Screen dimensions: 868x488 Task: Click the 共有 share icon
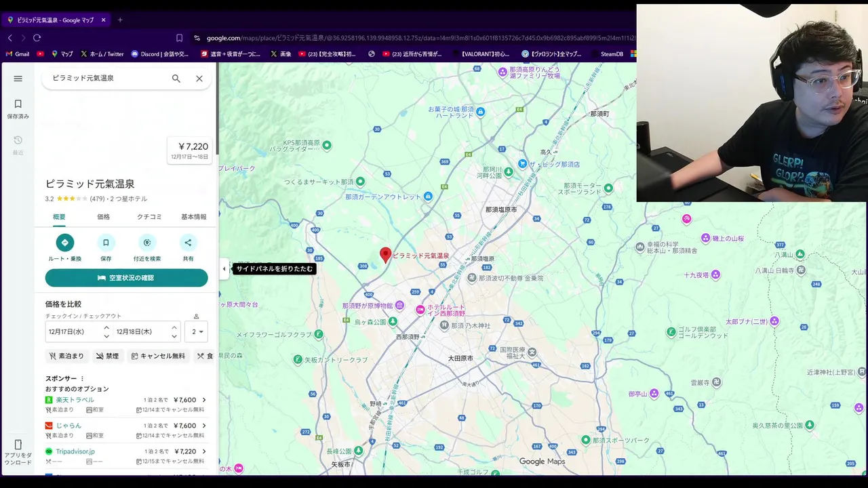coord(188,243)
